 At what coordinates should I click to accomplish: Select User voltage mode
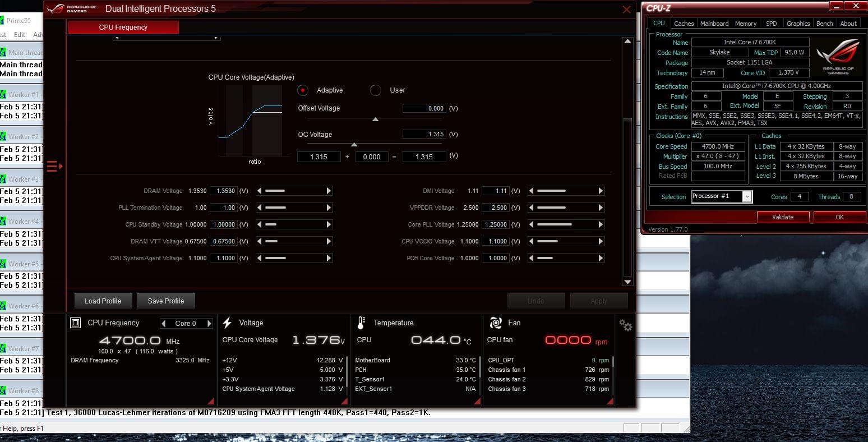(376, 90)
